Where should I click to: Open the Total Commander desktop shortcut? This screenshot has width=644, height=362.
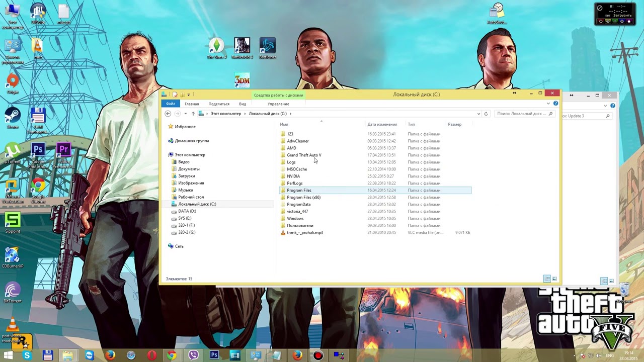[x=38, y=121]
